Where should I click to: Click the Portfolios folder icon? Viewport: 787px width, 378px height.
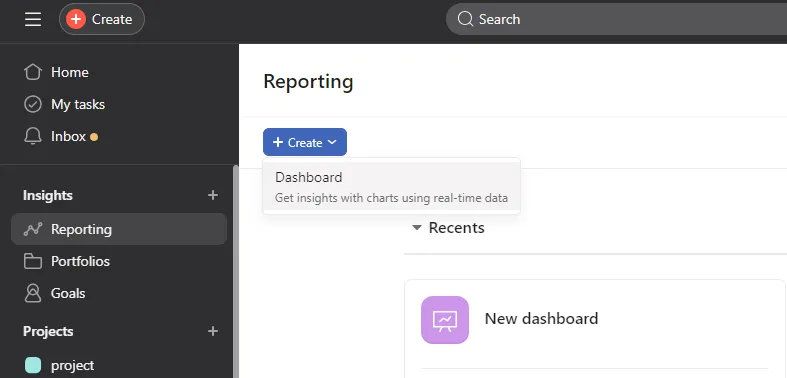(33, 261)
